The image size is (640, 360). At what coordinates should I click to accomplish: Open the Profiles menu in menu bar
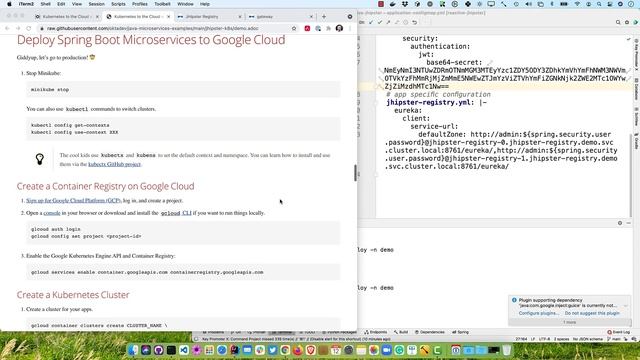point(140,4)
